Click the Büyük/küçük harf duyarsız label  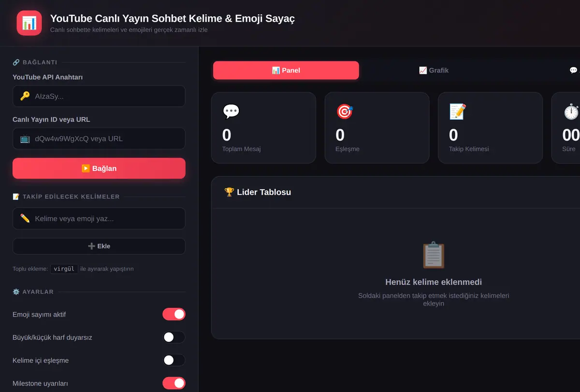coord(52,337)
